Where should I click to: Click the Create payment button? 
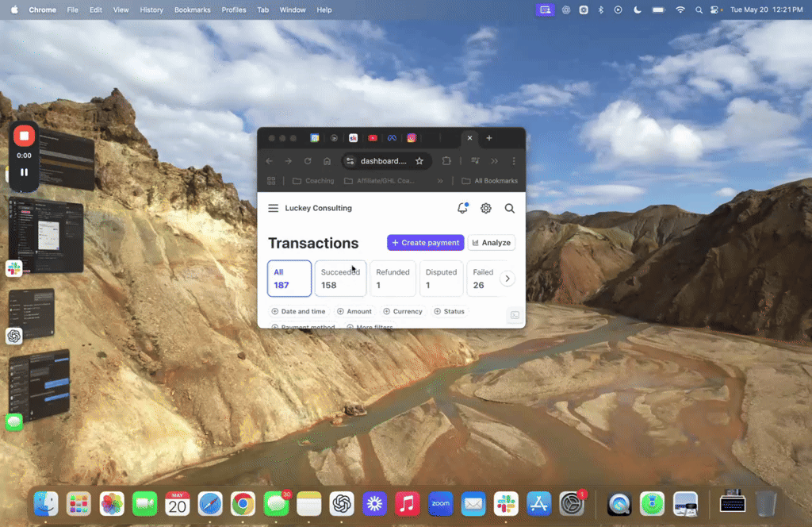click(x=426, y=243)
